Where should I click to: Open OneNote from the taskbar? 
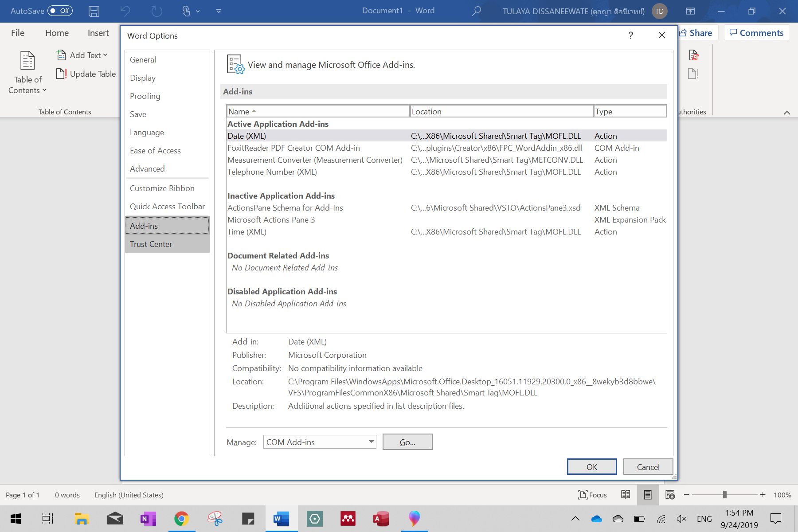(x=148, y=519)
